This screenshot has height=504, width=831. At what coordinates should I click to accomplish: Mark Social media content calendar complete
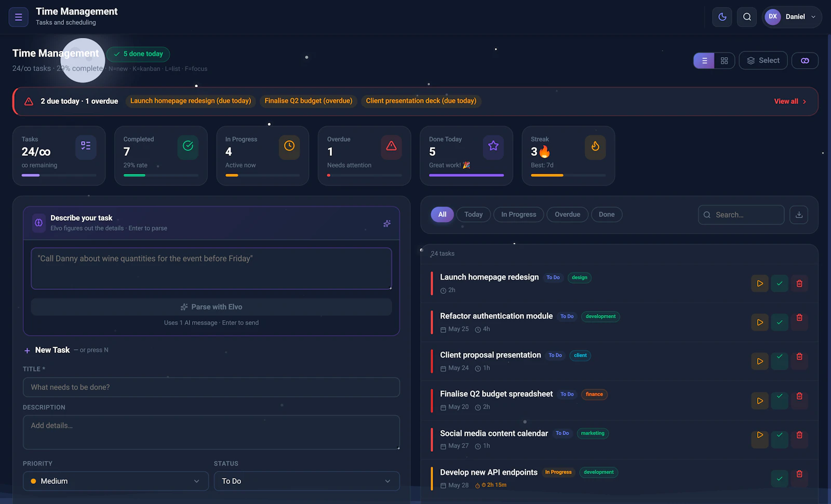(780, 440)
